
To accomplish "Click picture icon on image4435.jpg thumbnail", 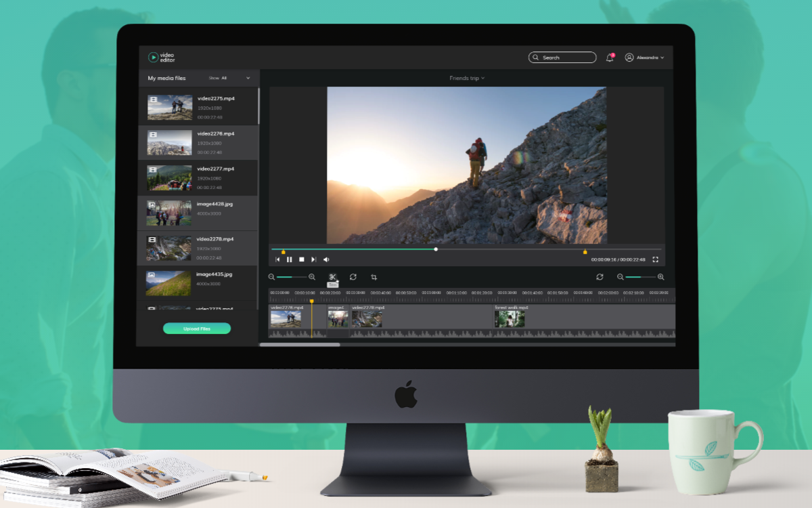I will coord(152,275).
